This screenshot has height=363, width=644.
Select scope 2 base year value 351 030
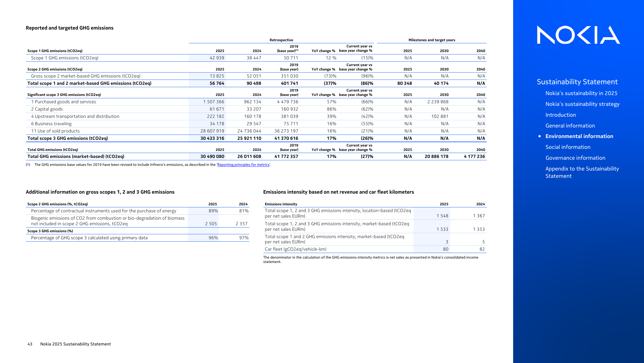point(289,76)
